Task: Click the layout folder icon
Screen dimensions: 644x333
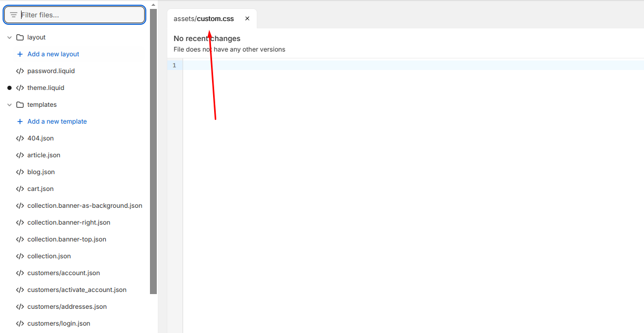Action: (20, 37)
